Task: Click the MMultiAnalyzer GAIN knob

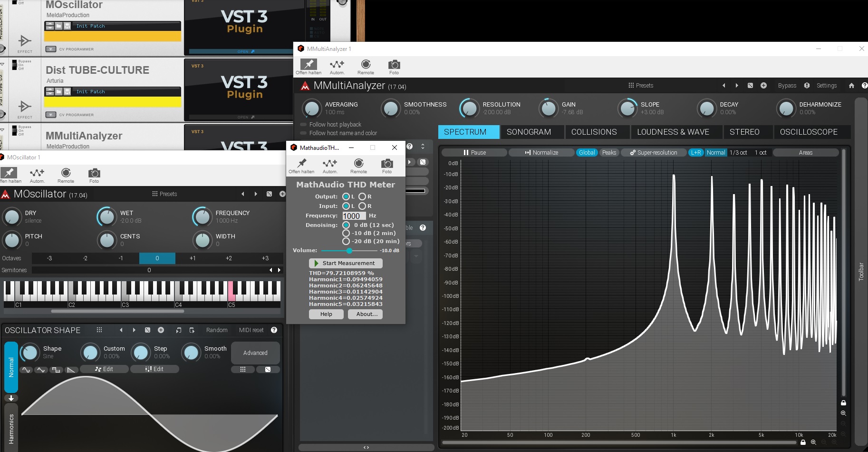Action: [549, 108]
